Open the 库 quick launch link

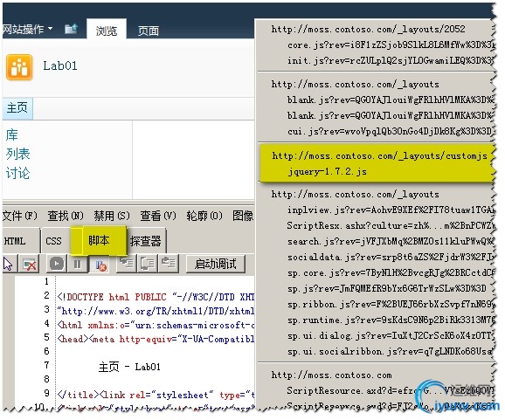coord(12,134)
